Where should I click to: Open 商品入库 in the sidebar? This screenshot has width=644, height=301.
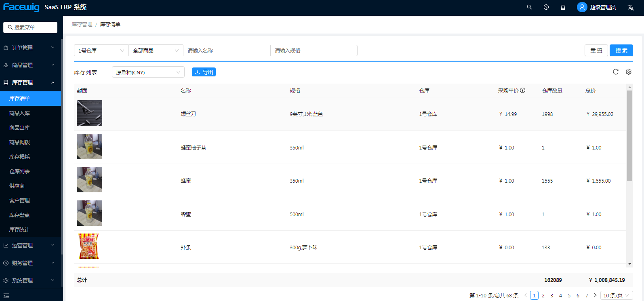20,113
